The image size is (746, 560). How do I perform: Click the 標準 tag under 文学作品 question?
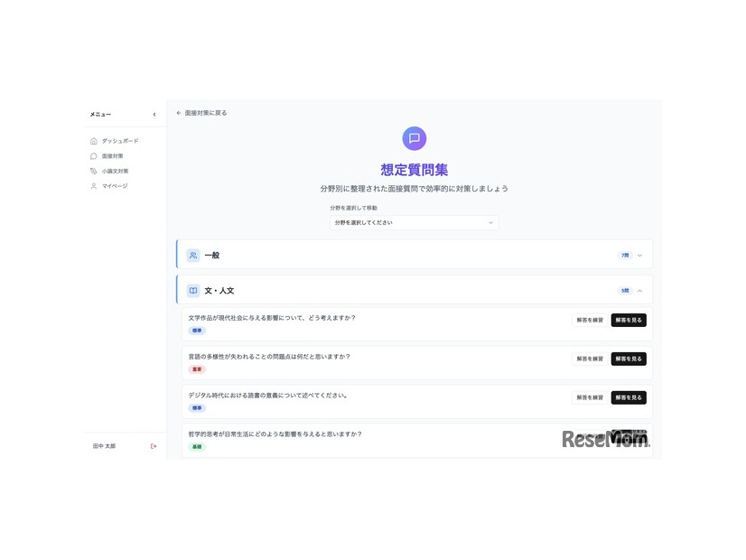197,331
